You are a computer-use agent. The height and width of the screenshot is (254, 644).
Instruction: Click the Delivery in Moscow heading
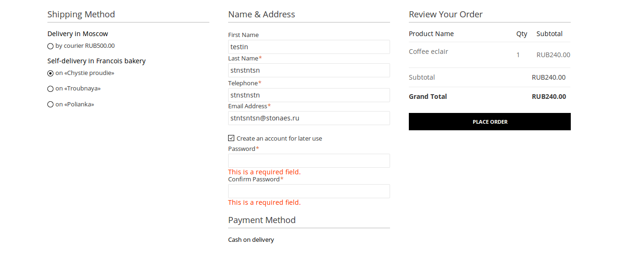(78, 34)
